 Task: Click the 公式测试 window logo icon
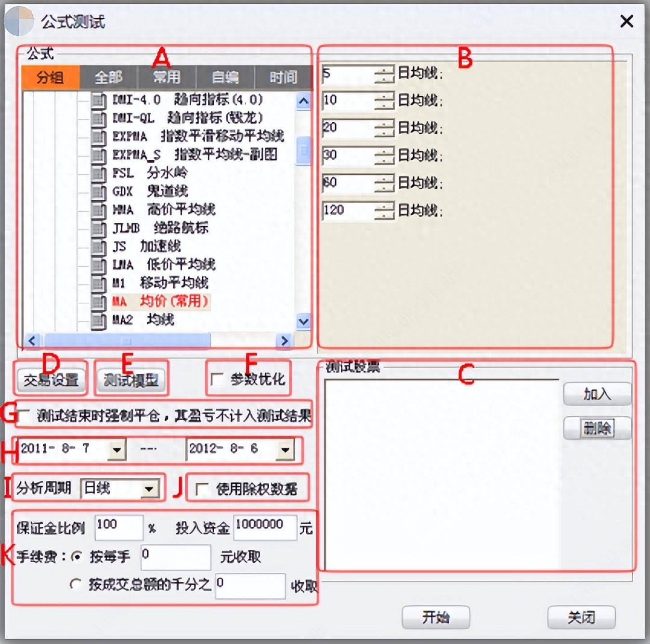19,21
